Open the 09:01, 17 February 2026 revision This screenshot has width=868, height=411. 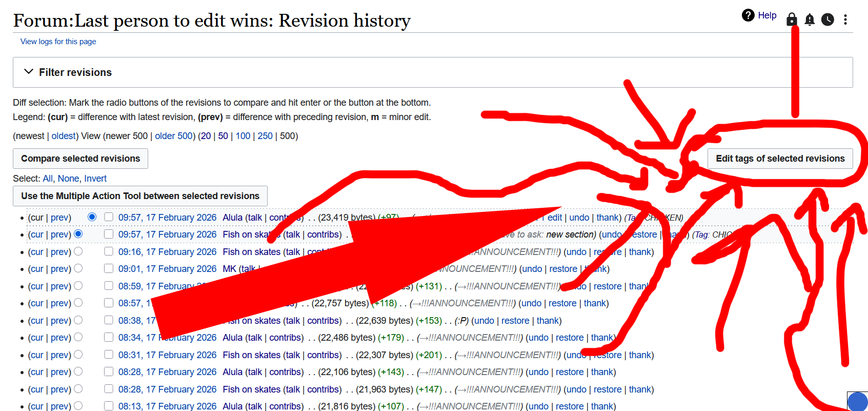click(x=167, y=269)
